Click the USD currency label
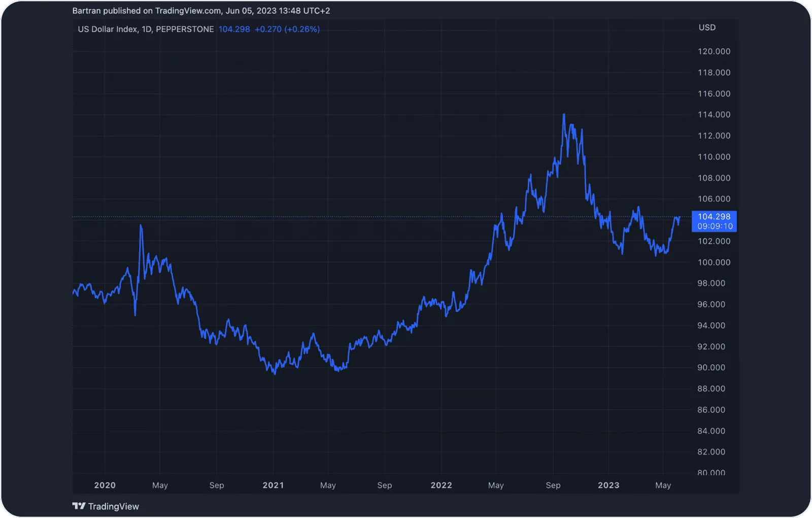812x518 pixels. 707,27
